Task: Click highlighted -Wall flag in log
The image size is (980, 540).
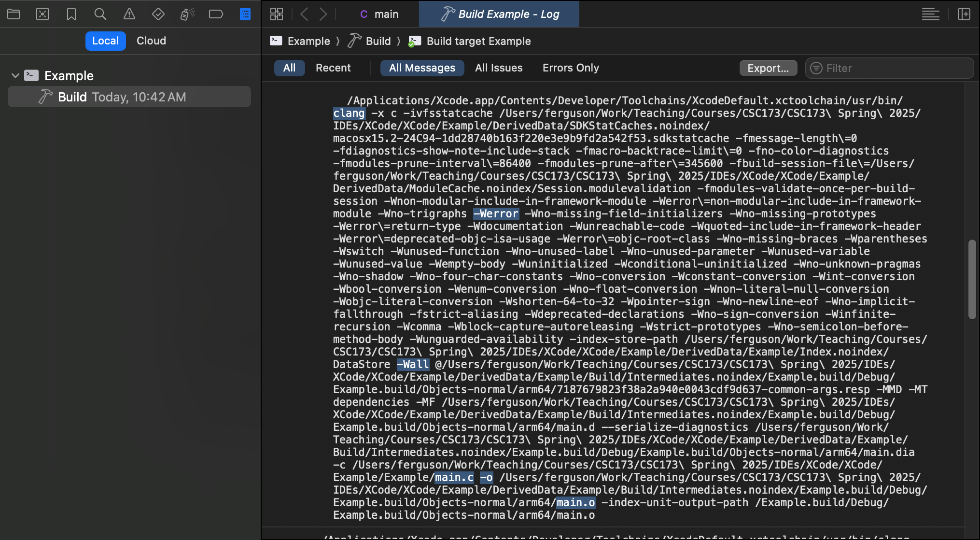Action: tap(413, 364)
